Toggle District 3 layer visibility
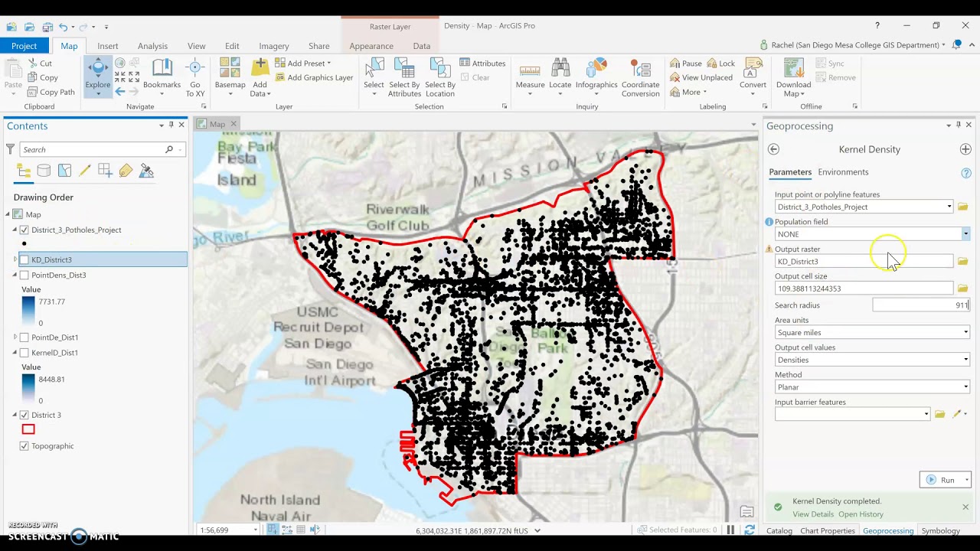 [x=24, y=415]
